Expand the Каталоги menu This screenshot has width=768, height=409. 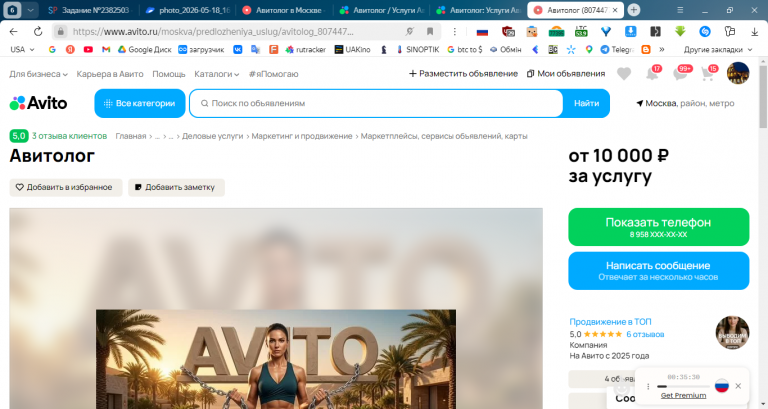(216, 74)
